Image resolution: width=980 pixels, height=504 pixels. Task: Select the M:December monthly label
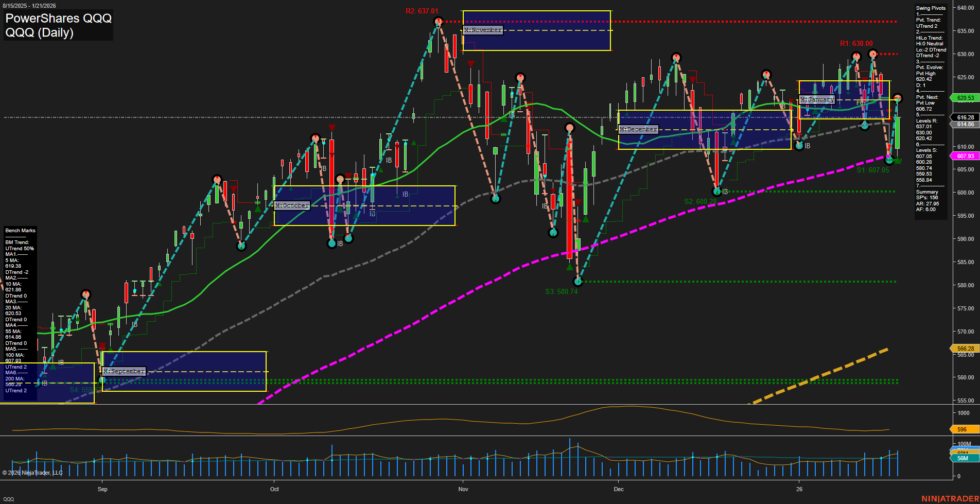click(638, 129)
